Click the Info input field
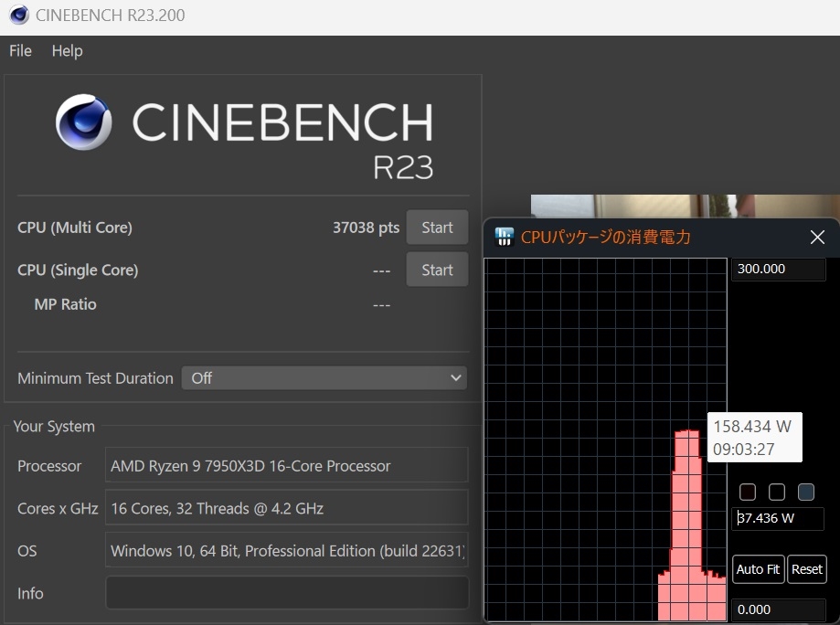 pos(287,592)
